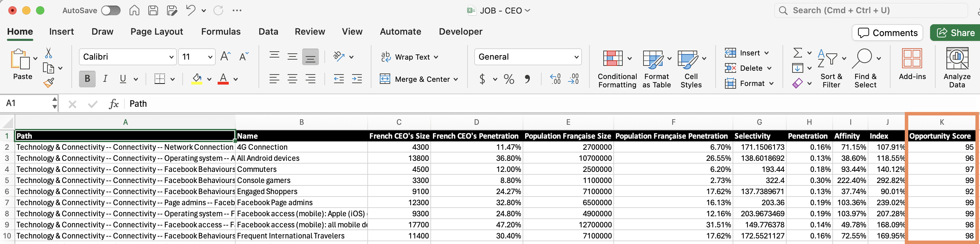Open the Page Layout tab
Screen dimensions: 980x244
(x=157, y=32)
